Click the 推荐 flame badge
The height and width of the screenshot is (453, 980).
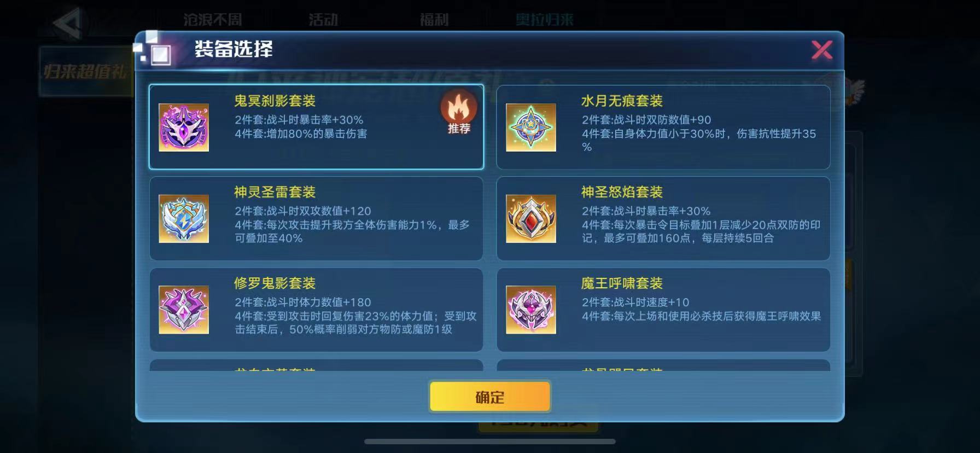click(x=459, y=112)
